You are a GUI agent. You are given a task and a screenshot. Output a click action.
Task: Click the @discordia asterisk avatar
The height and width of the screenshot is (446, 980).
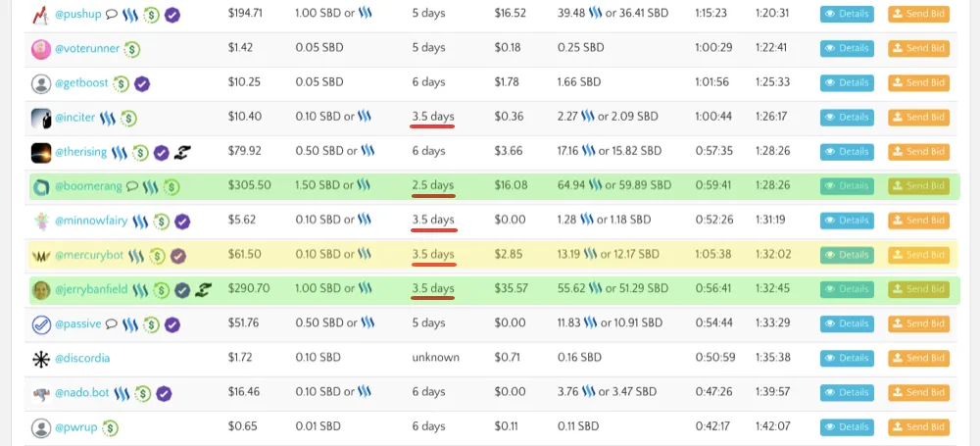coord(40,359)
